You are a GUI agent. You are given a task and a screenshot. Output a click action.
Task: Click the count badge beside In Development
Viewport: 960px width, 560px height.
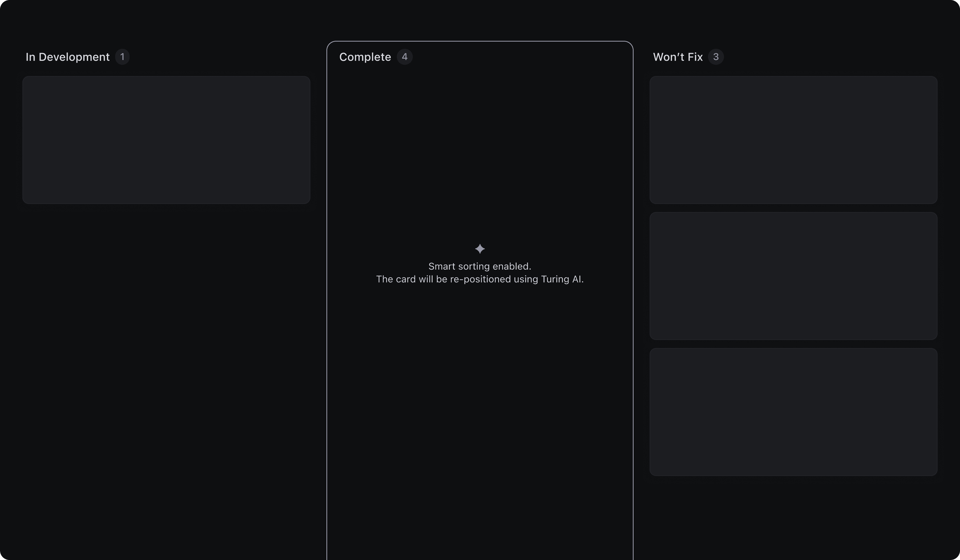tap(122, 57)
